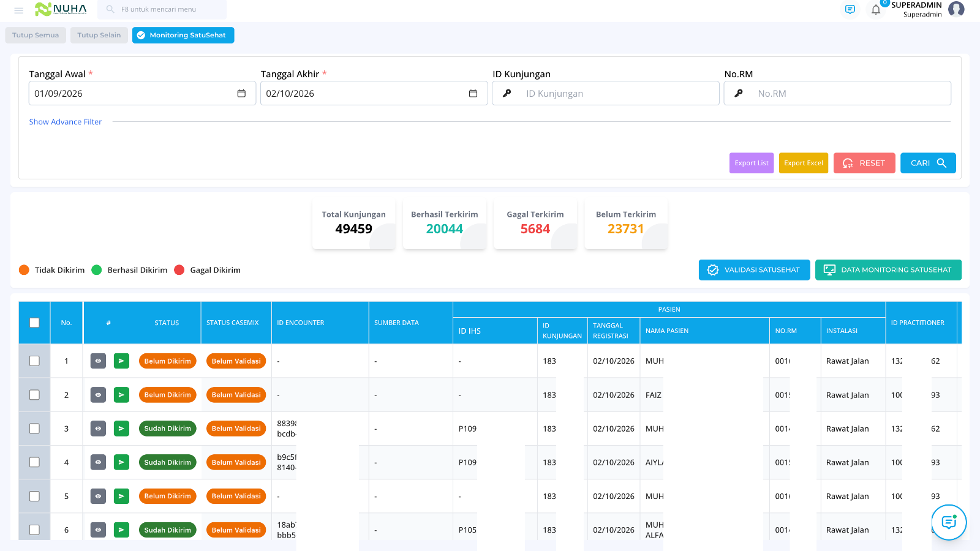The width and height of the screenshot is (980, 551).
Task: Open the Superadmin profile avatar
Action: (956, 9)
